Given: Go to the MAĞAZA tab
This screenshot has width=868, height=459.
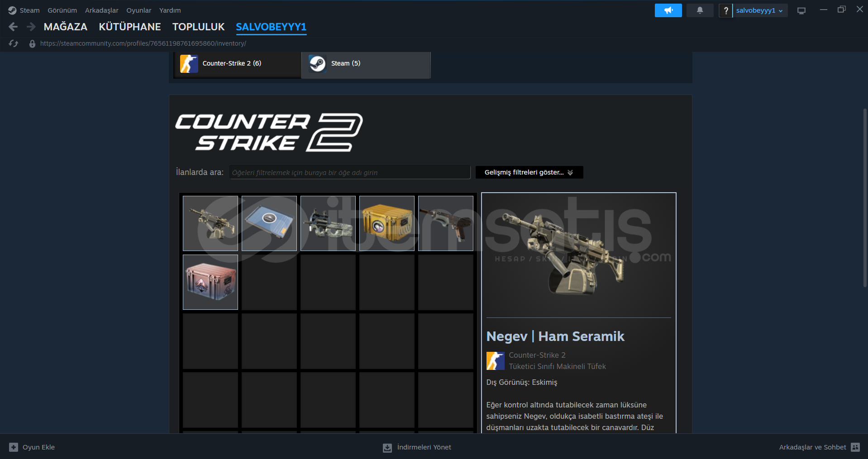Looking at the screenshot, I should click(x=66, y=27).
